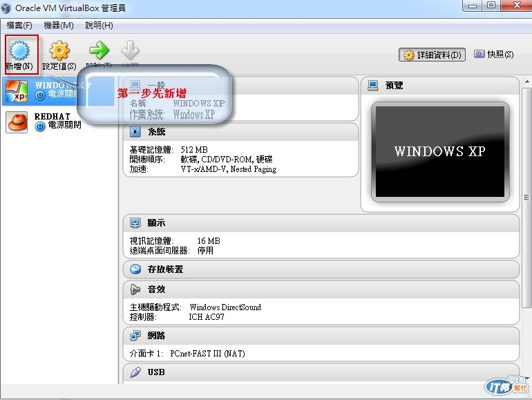Click the Windows DirectSound driver text
Screen dimensions: 532x400
[225, 307]
